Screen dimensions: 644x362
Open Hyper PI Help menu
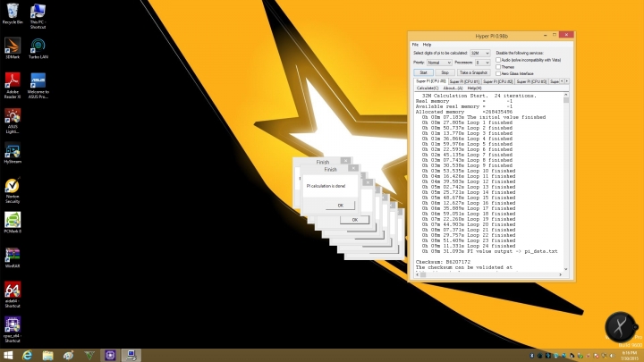click(428, 45)
